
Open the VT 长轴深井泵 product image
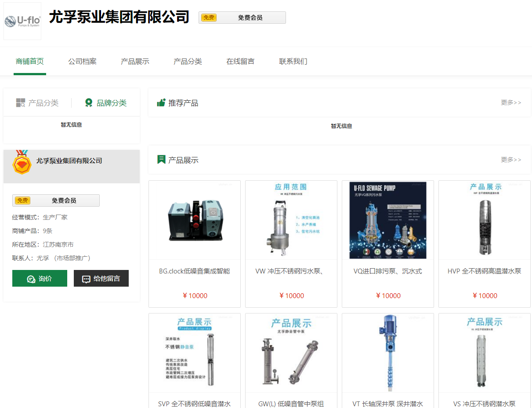click(388, 353)
